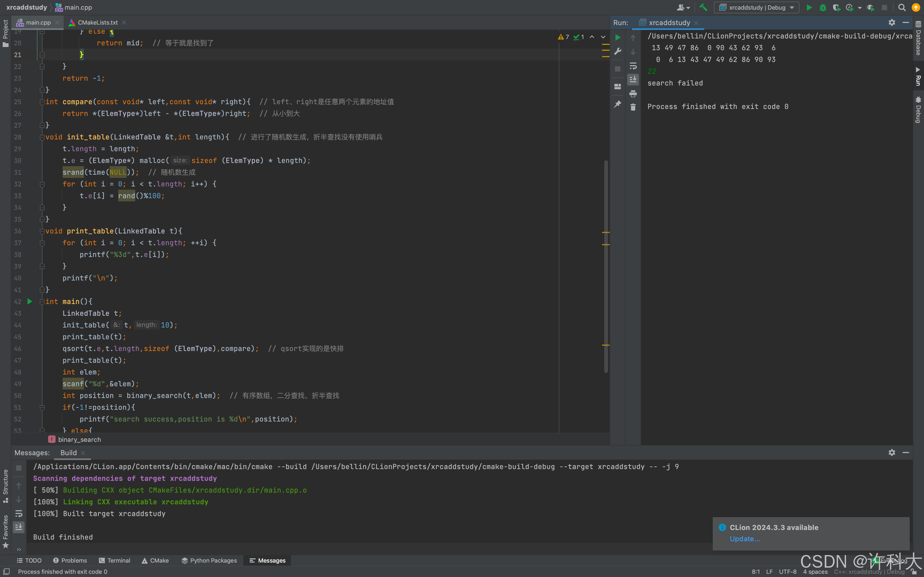Clear the Run console with the trash icon
924x577 pixels.
(x=633, y=107)
